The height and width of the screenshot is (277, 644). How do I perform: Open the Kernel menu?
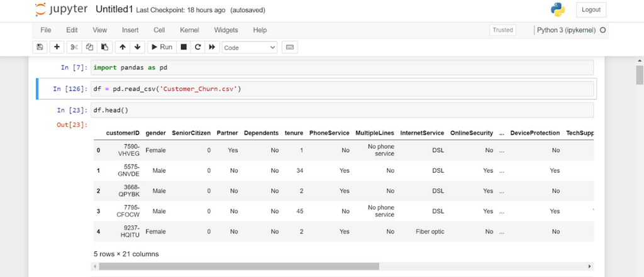pos(189,30)
